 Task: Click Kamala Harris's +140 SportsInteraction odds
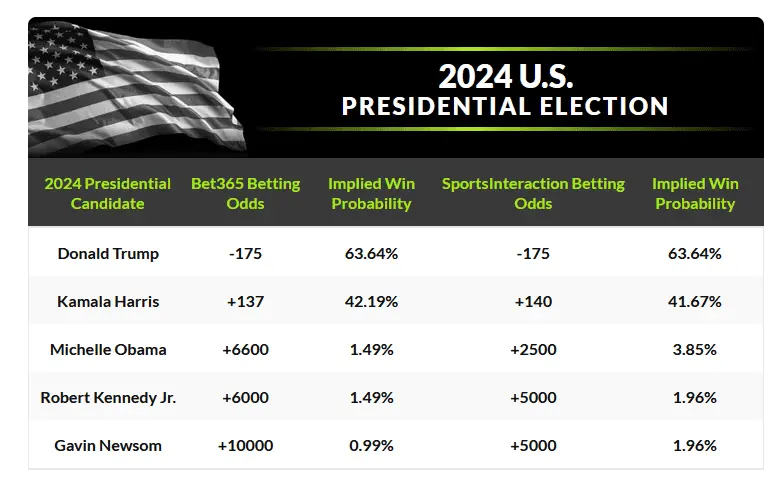(533, 301)
